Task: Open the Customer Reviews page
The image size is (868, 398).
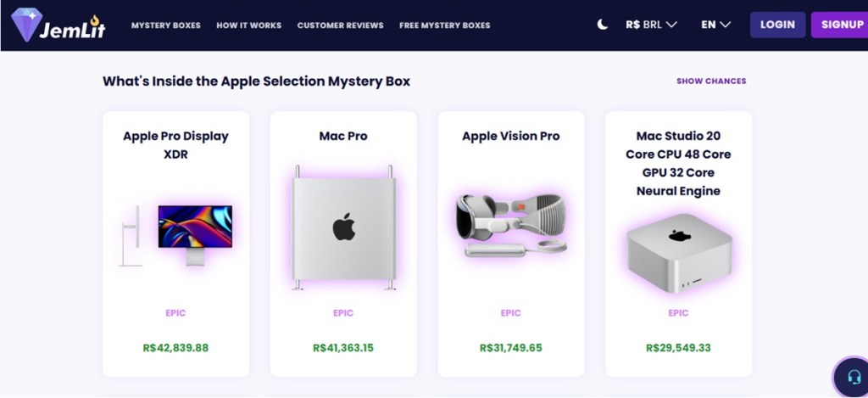Action: point(341,25)
